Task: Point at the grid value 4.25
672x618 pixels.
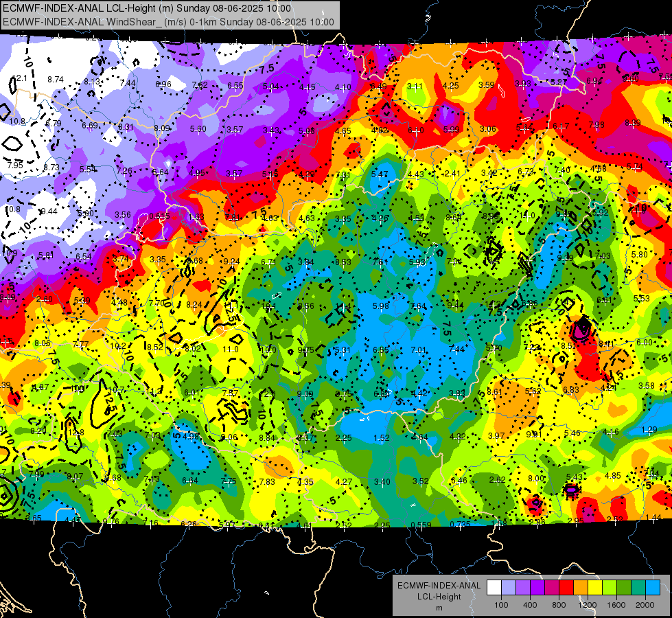Action: click(451, 85)
